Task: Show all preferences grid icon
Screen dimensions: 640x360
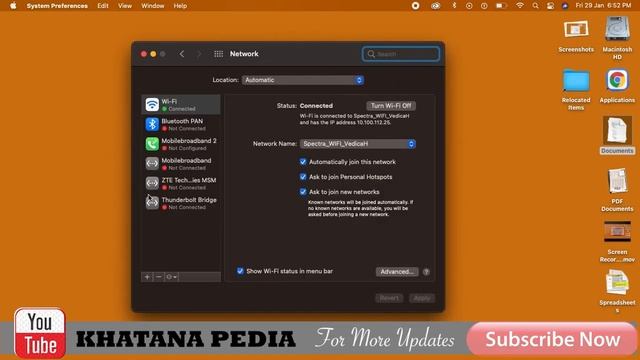Action: coord(218,54)
